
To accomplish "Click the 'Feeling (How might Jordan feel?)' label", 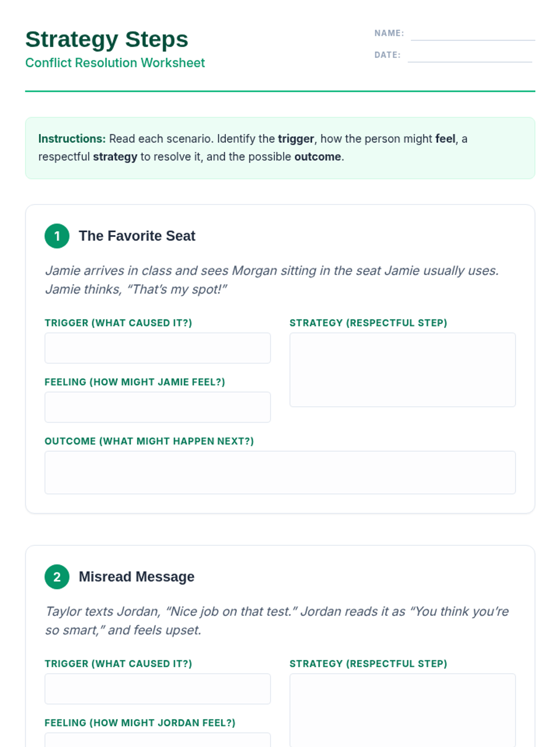I will (x=140, y=723).
